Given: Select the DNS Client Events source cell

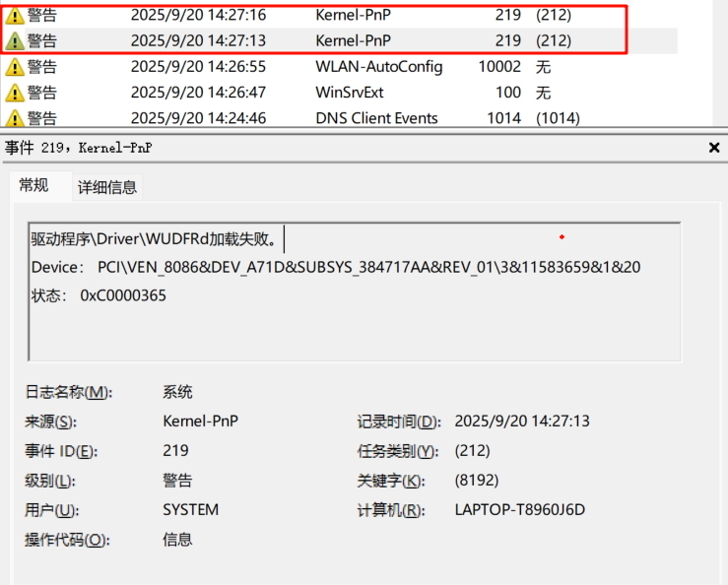Looking at the screenshot, I should coord(376,118).
